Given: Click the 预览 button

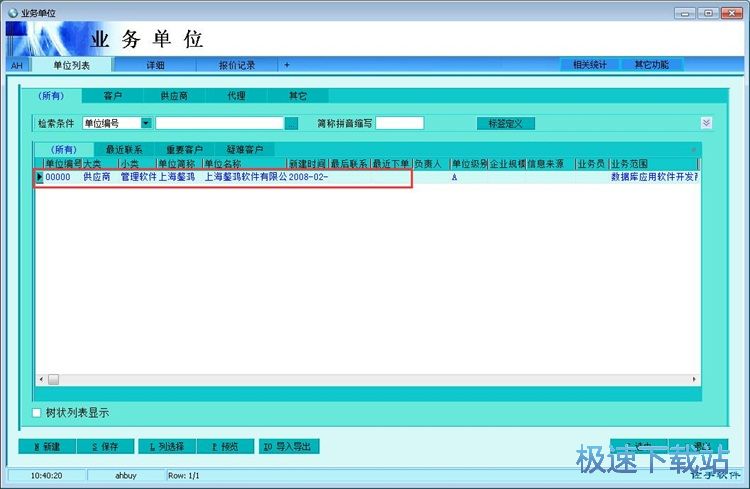Looking at the screenshot, I should click(225, 446).
